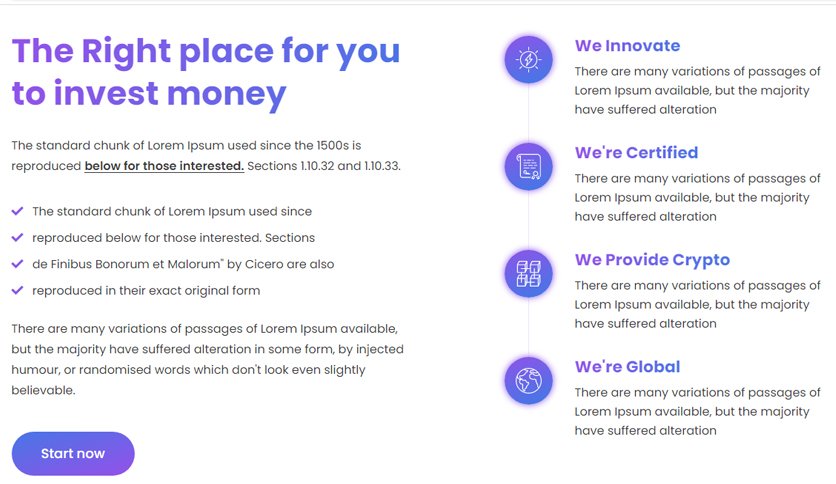The width and height of the screenshot is (836, 484).
Task: Select the We're Global heading
Action: (x=628, y=367)
